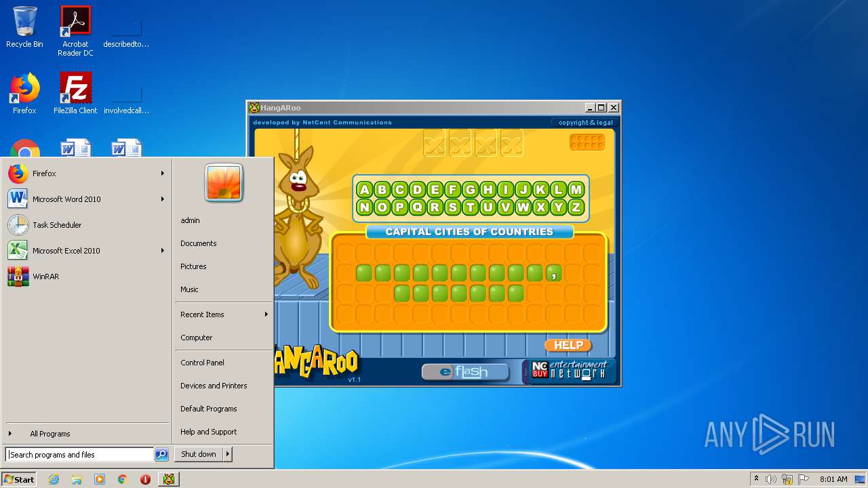The image size is (868, 488).
Task: Open Recycle Bin desktop icon
Action: (x=24, y=27)
